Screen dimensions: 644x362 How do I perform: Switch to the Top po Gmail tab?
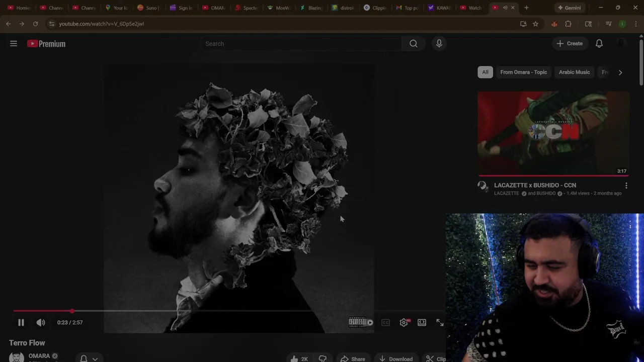click(408, 8)
